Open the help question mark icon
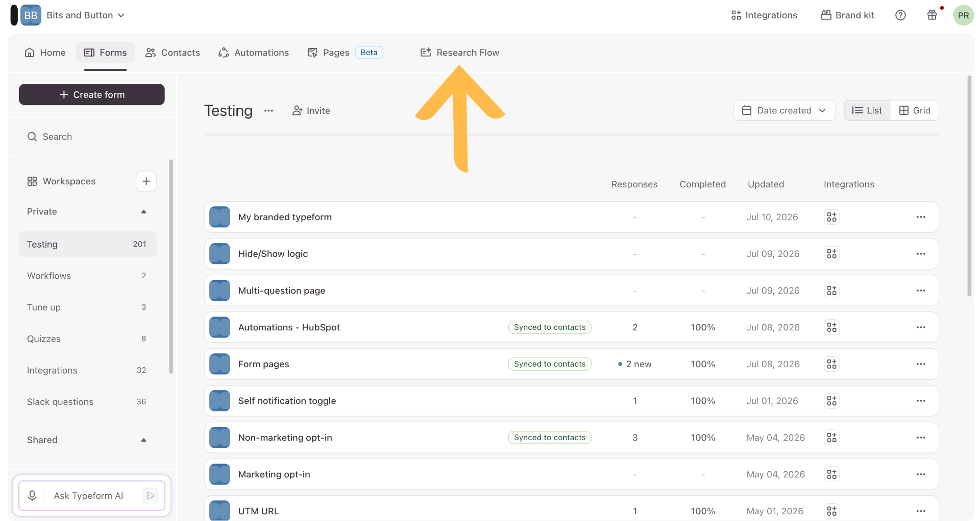 point(901,15)
